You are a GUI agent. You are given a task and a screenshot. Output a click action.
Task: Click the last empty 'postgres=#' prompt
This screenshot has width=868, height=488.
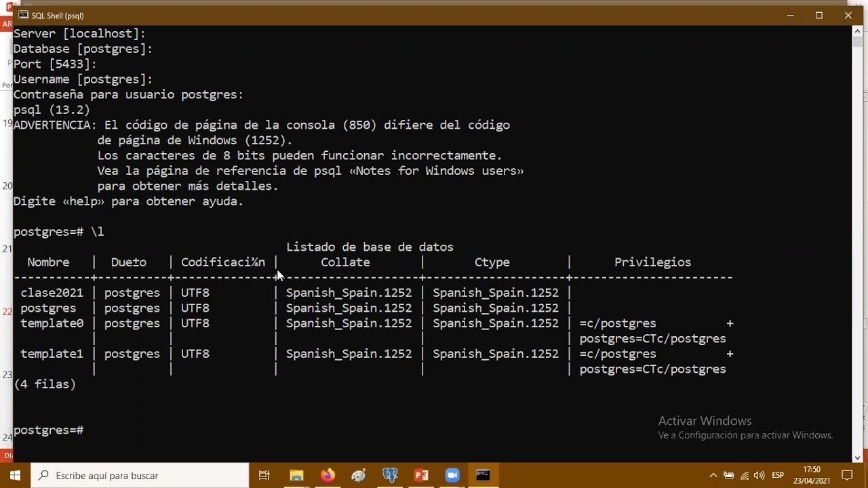tap(49, 430)
